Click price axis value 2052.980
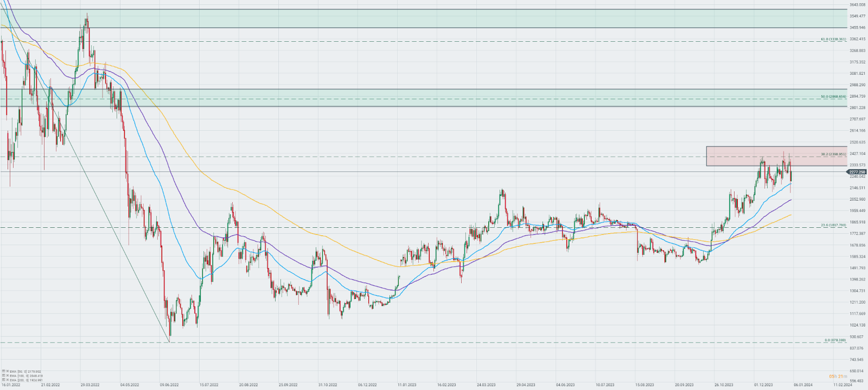 [x=858, y=199]
